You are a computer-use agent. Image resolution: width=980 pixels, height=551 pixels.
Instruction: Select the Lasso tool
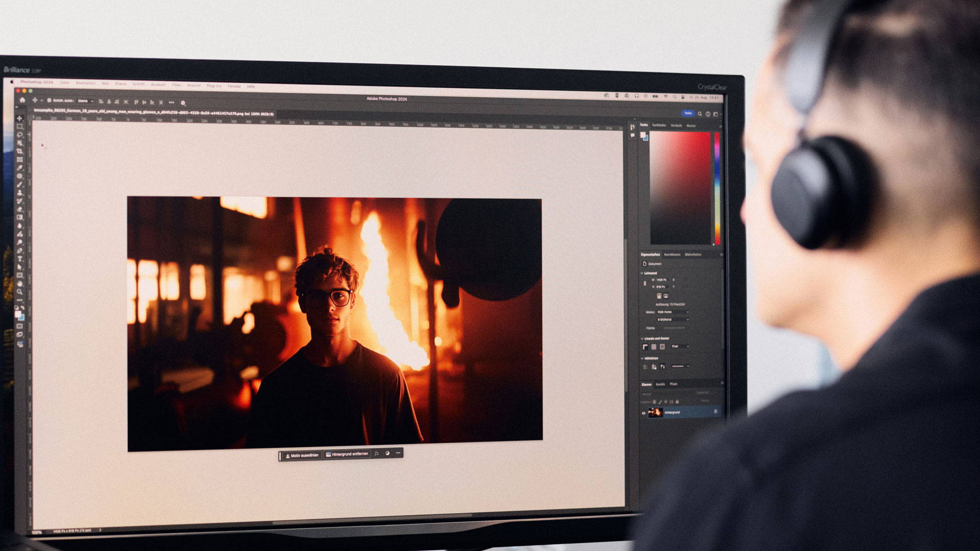[x=19, y=135]
